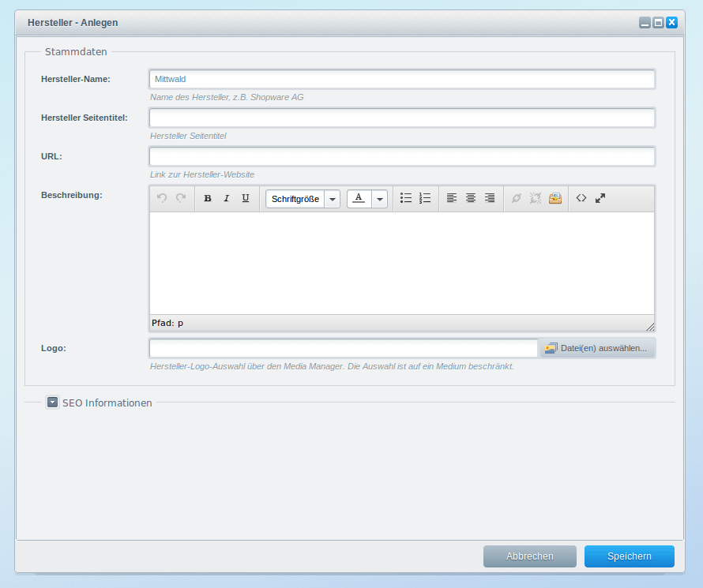Apply the current text color swatch
Viewport: 703px width, 588px height.
pyautogui.click(x=359, y=199)
